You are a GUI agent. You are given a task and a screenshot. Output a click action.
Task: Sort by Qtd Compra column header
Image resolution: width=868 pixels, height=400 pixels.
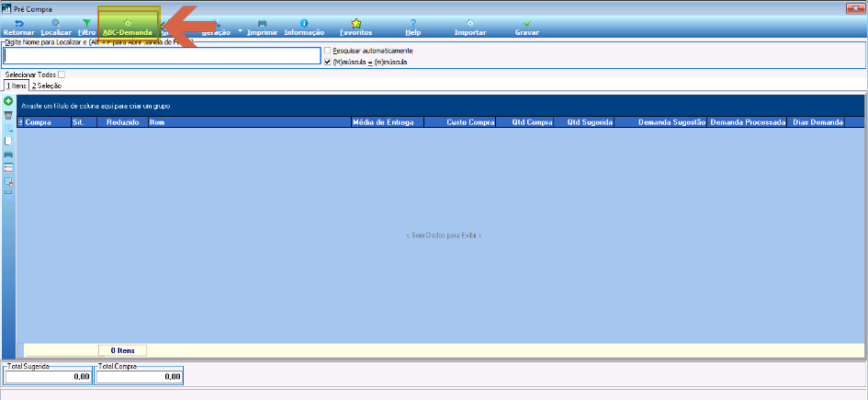[x=525, y=122]
